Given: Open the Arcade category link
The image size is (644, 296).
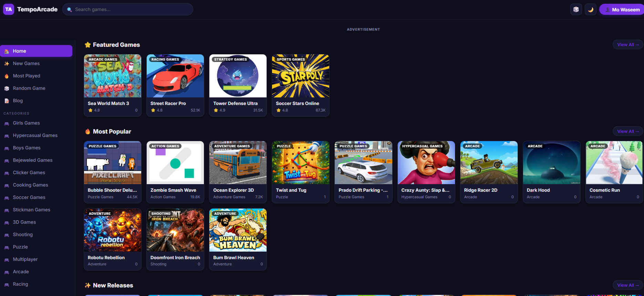Looking at the screenshot, I should pos(36,272).
